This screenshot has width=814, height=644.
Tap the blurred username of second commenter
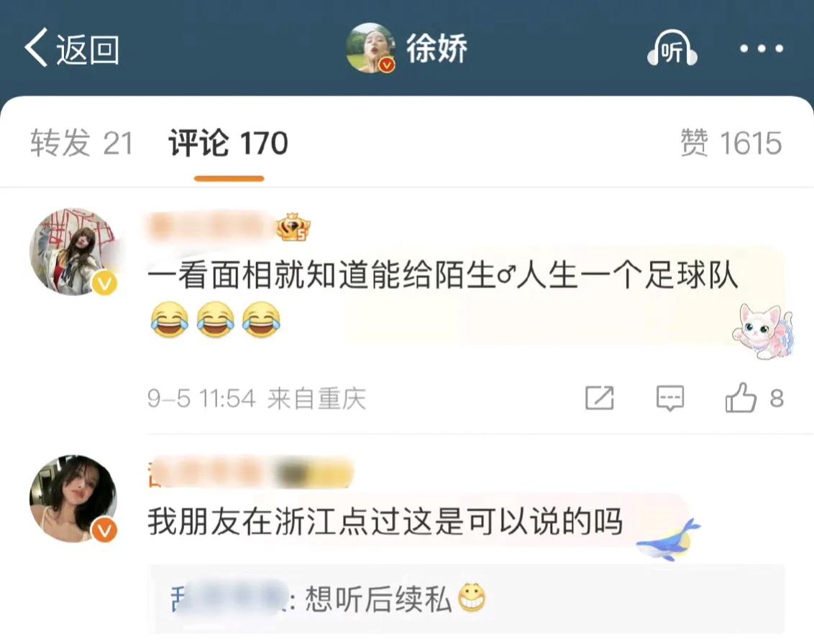point(250,473)
